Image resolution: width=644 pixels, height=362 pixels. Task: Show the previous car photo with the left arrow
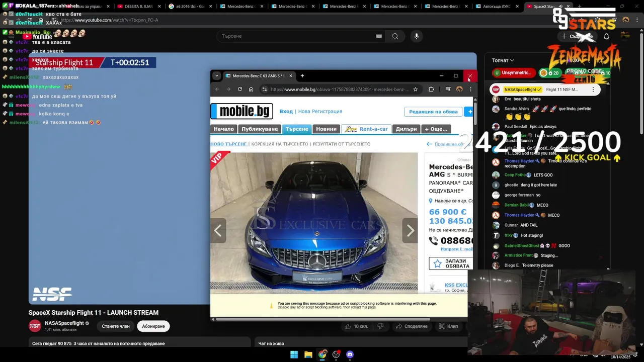[218, 231]
